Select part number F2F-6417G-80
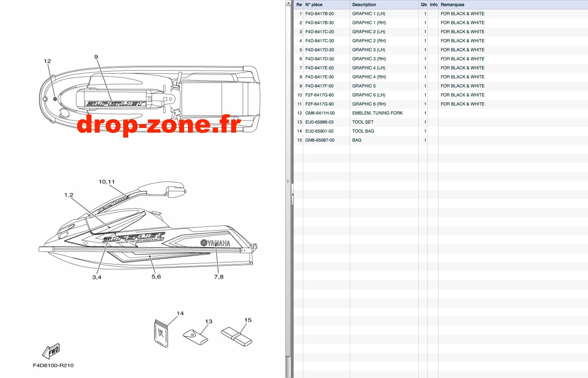The image size is (588, 378). (319, 95)
